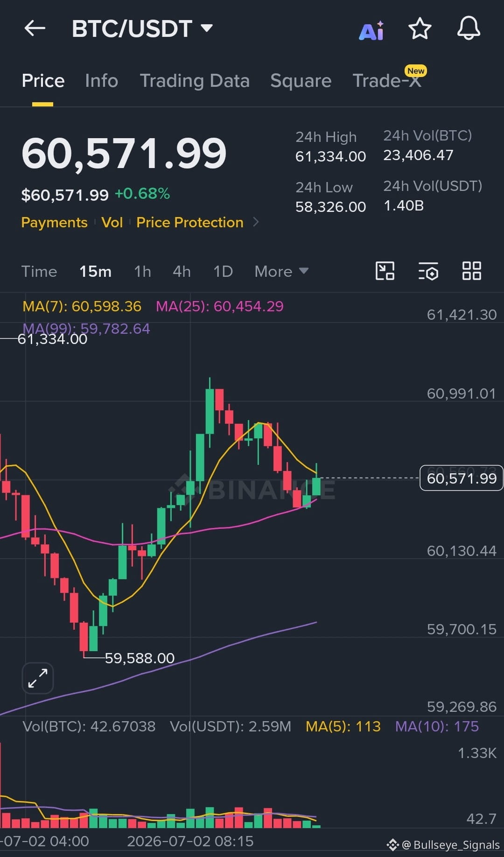This screenshot has width=504, height=857.
Task: Tap the volume MA(5): 113 label
Action: tap(343, 726)
